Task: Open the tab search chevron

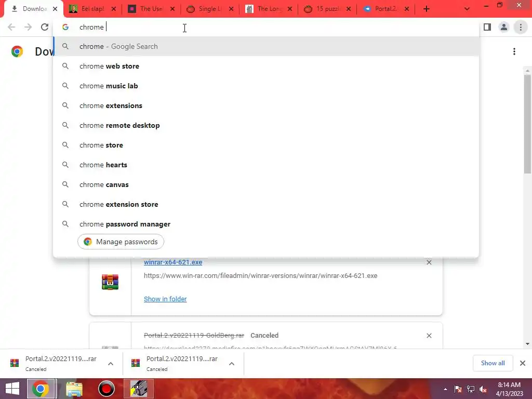Action: pos(467,9)
